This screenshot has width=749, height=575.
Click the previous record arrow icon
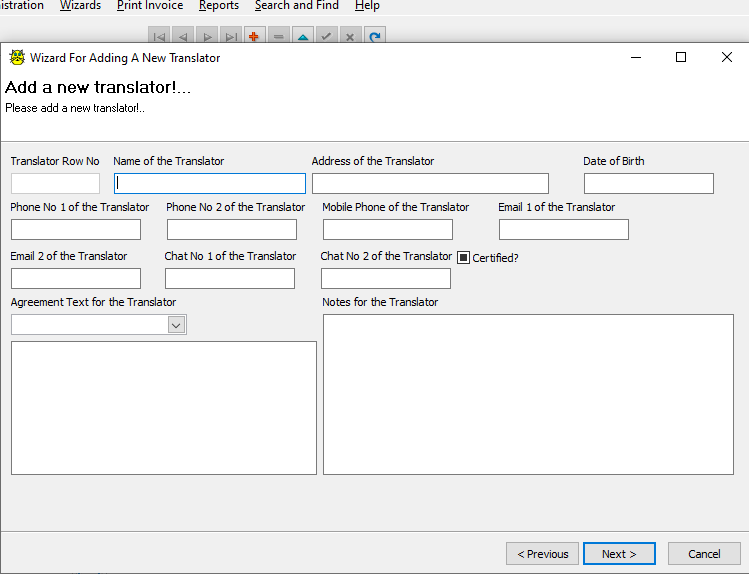(183, 36)
